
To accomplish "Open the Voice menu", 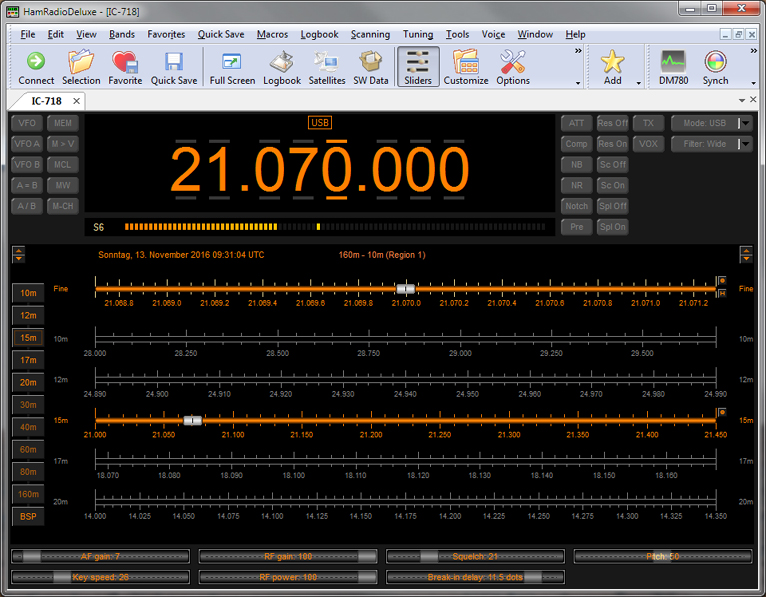I will tap(493, 34).
